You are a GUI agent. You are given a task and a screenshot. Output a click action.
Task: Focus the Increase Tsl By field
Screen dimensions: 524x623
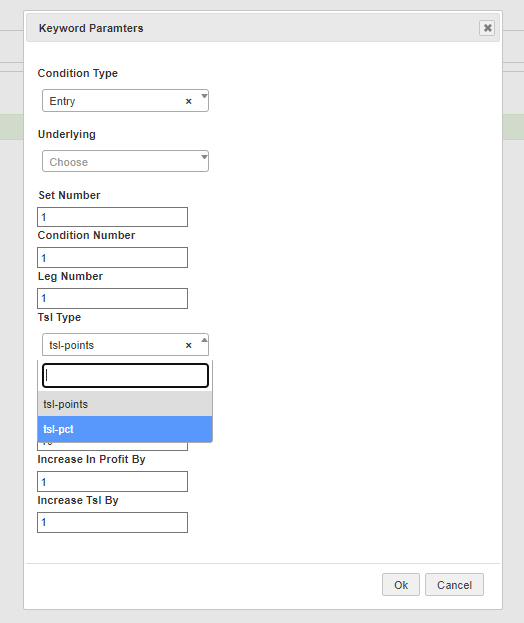pyautogui.click(x=112, y=522)
